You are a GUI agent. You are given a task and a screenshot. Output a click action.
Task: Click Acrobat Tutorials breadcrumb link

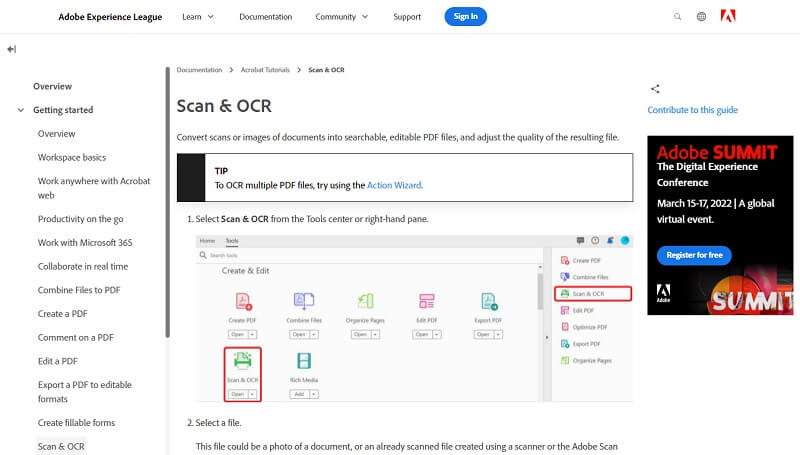pos(265,70)
